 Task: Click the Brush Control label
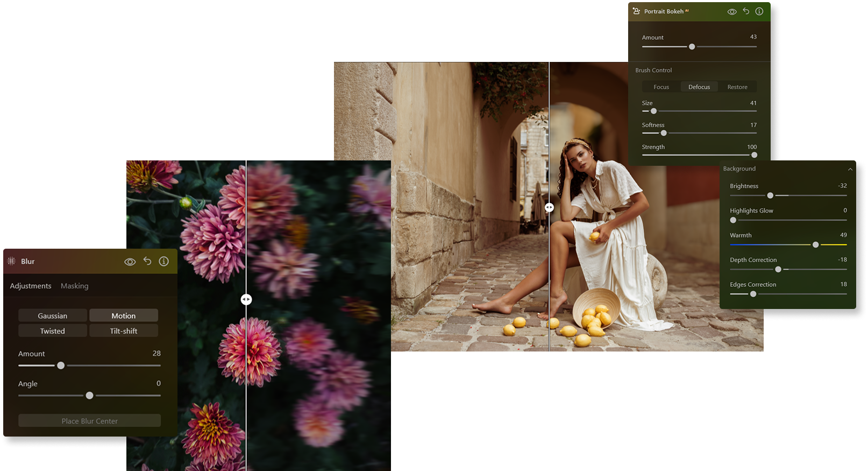pyautogui.click(x=653, y=70)
